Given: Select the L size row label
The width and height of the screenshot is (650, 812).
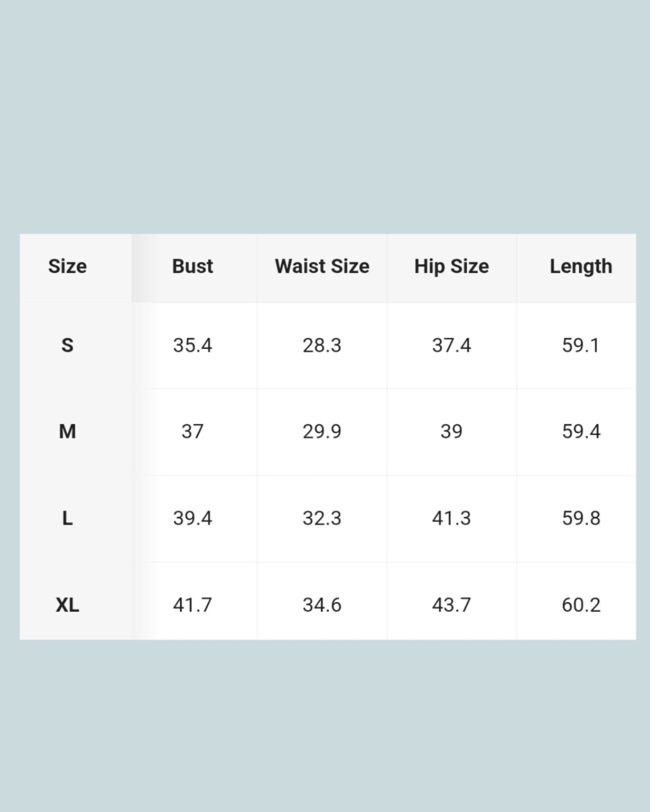Looking at the screenshot, I should coord(67,518).
